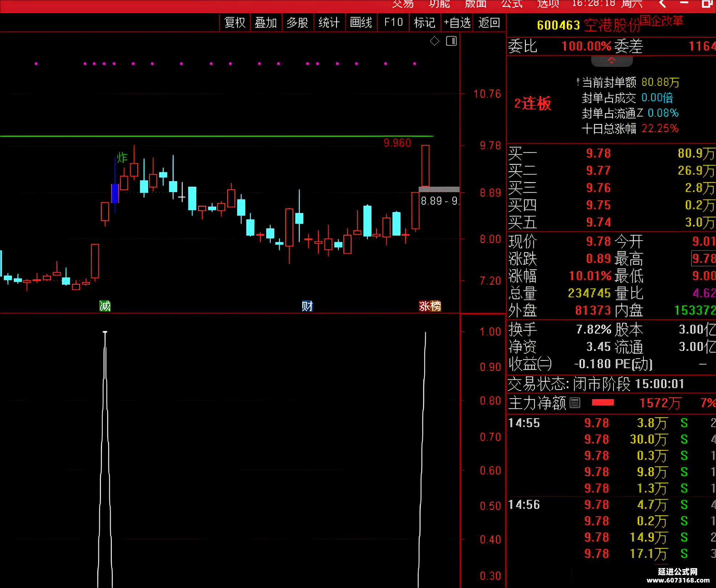This screenshot has width=716, height=588.
Task: Click the red 主力净额 bar indicator
Action: coord(603,402)
